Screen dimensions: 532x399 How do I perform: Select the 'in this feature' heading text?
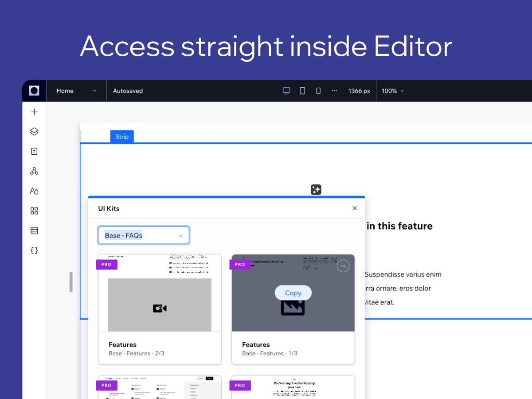pos(399,226)
